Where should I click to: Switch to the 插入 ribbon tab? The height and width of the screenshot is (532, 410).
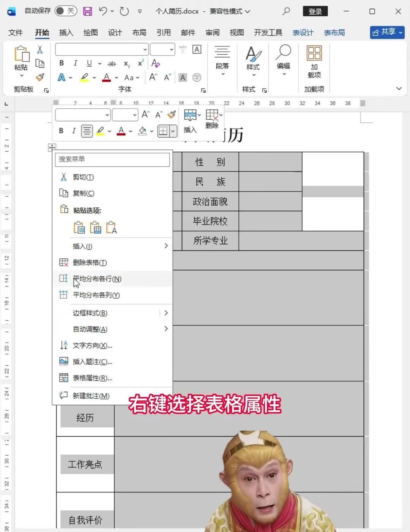click(x=66, y=33)
